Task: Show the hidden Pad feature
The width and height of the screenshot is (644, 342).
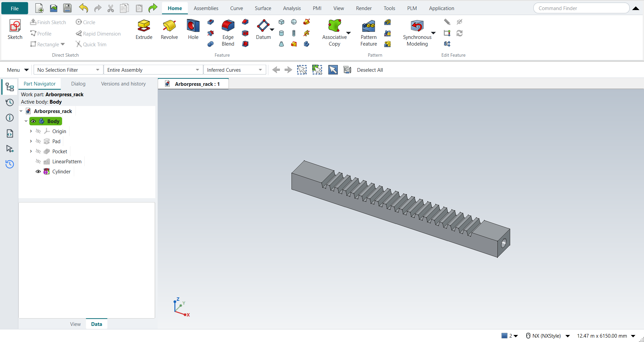Action: [38, 141]
